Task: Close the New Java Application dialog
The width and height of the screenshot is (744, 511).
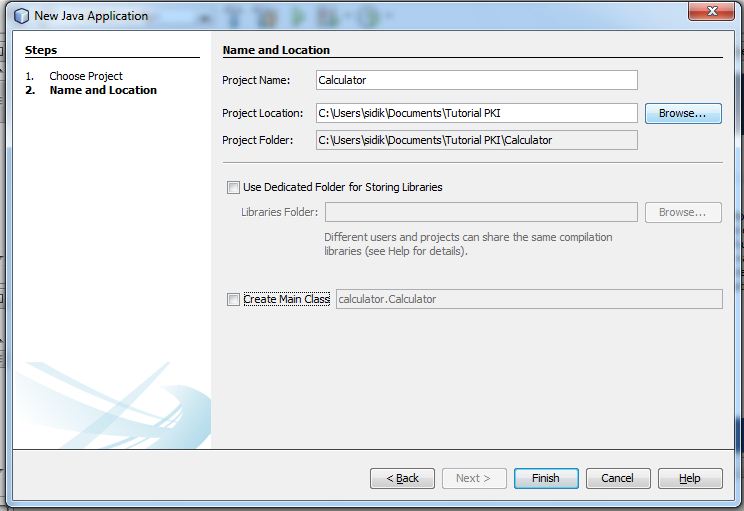Action: (x=711, y=11)
